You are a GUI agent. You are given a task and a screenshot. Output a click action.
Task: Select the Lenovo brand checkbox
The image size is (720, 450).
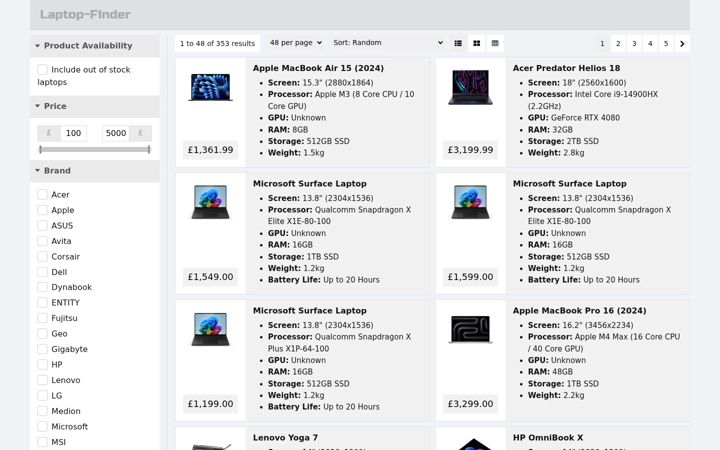(42, 380)
